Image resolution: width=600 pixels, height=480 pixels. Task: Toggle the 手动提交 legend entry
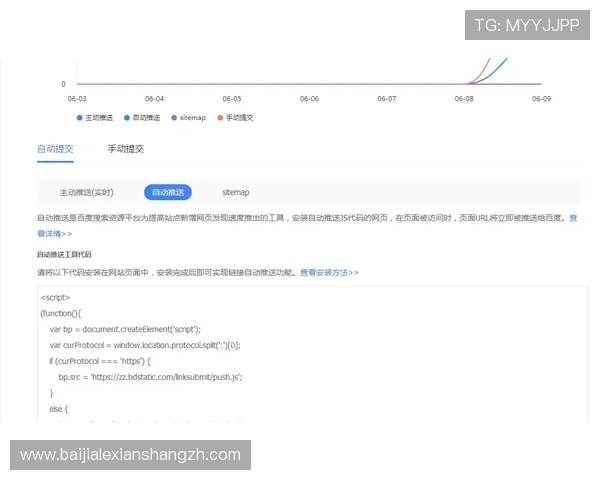click(x=235, y=118)
